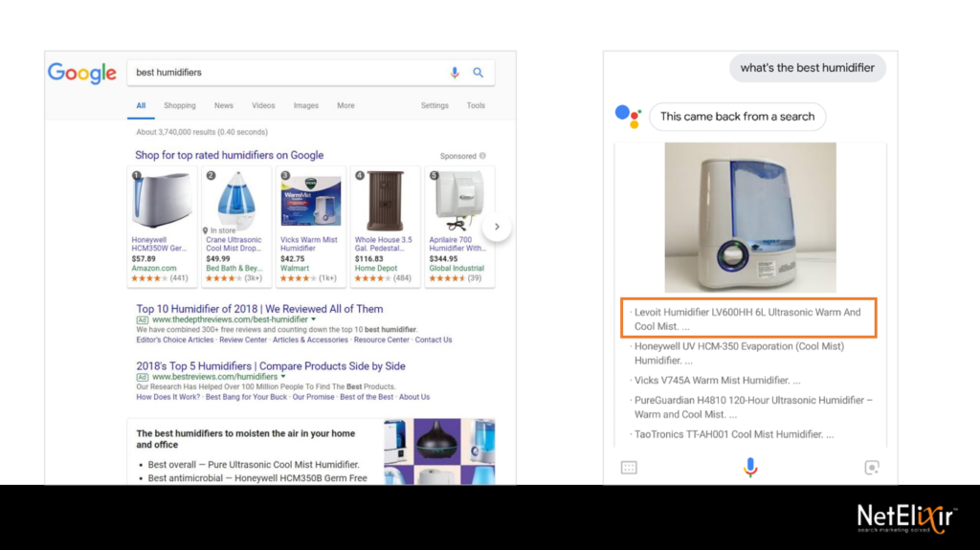Switch to the Shopping tab
980x550 pixels.
pyautogui.click(x=180, y=105)
